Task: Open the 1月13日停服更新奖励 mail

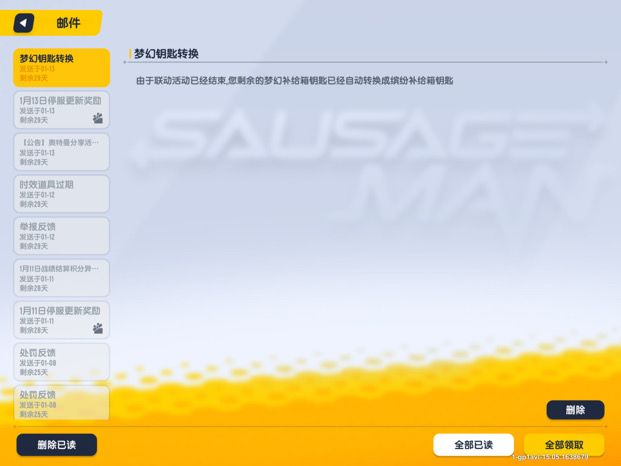Action: 61,110
